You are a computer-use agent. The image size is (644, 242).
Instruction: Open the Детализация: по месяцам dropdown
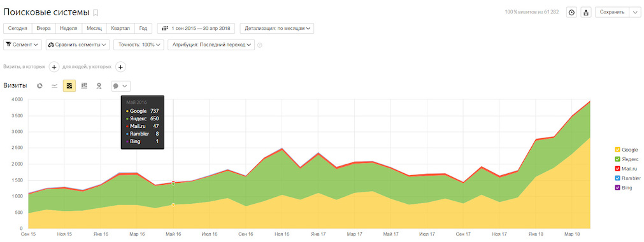click(277, 29)
